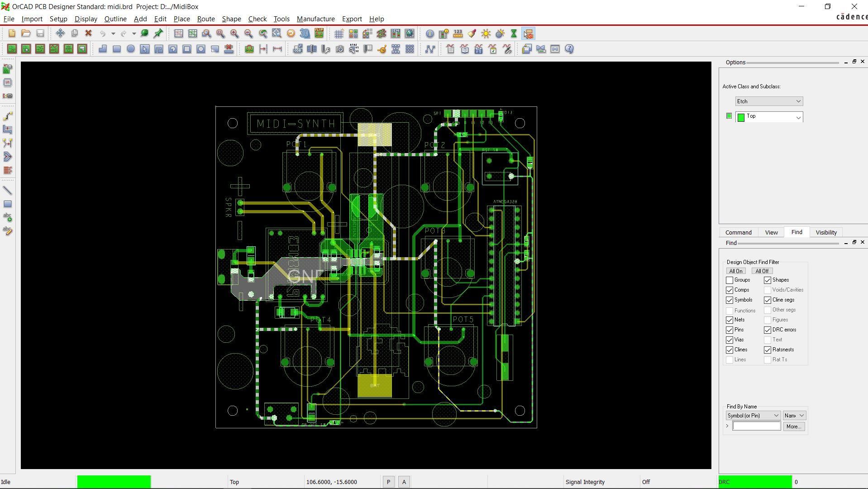Click the Flip Design toolbar icon
The image size is (868, 489).
[319, 34]
